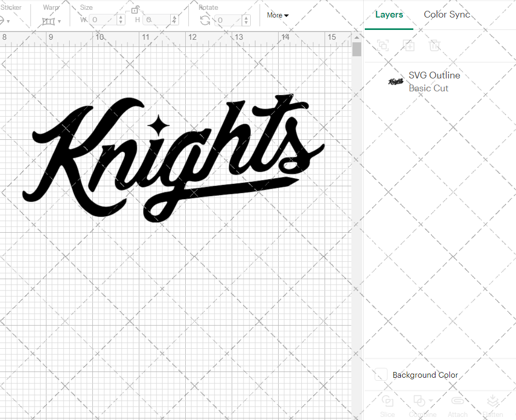Click the Knights layer thumbnail
The width and height of the screenshot is (516, 420).
[x=395, y=81]
